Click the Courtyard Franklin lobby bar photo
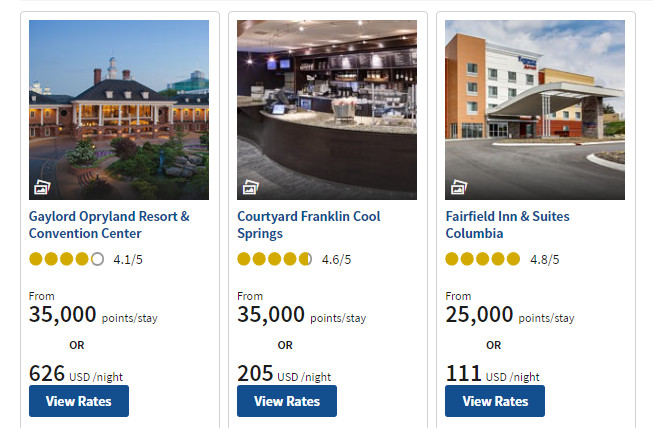Screen dimensions: 653x428 pyautogui.click(x=327, y=100)
